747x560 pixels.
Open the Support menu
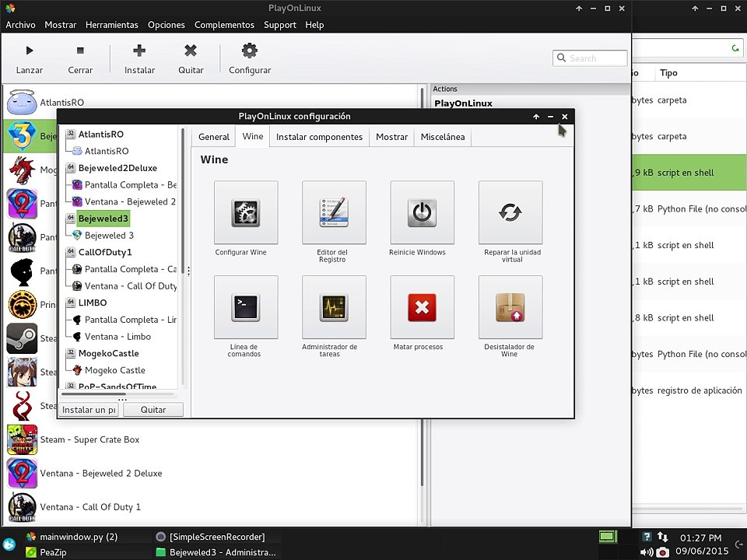pos(280,25)
